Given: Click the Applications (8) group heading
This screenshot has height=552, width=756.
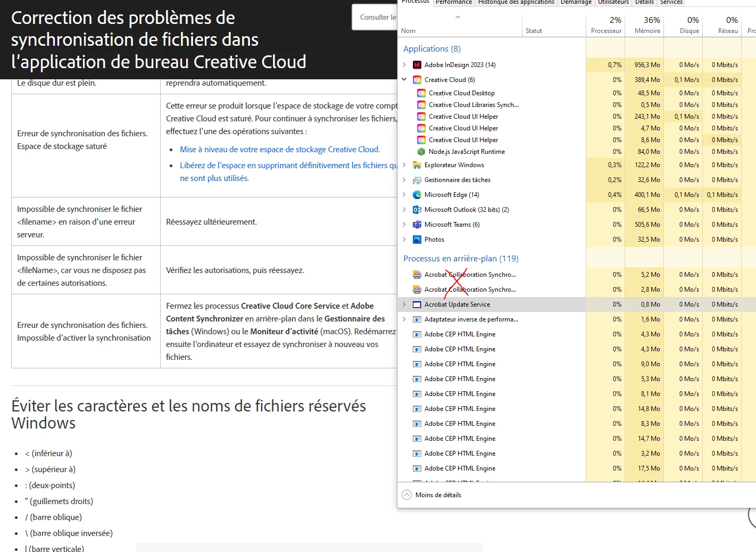Looking at the screenshot, I should click(x=432, y=49).
